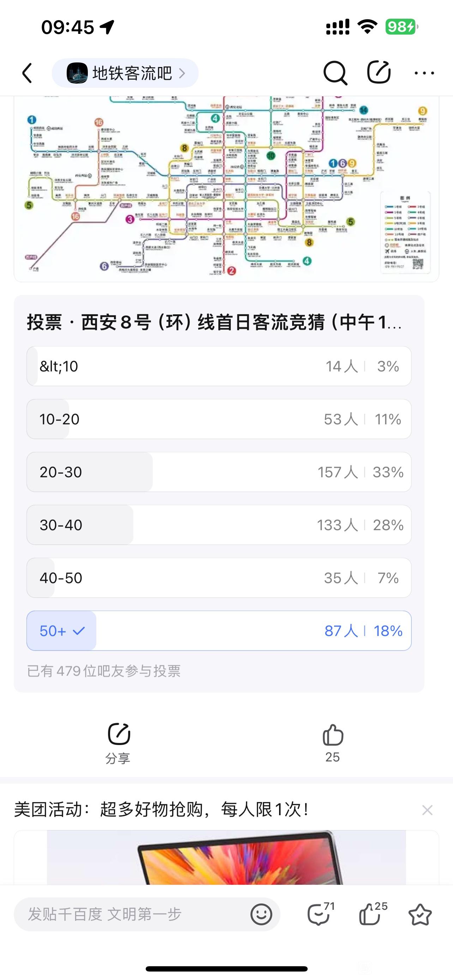Select the 20-30 poll option

point(219,472)
